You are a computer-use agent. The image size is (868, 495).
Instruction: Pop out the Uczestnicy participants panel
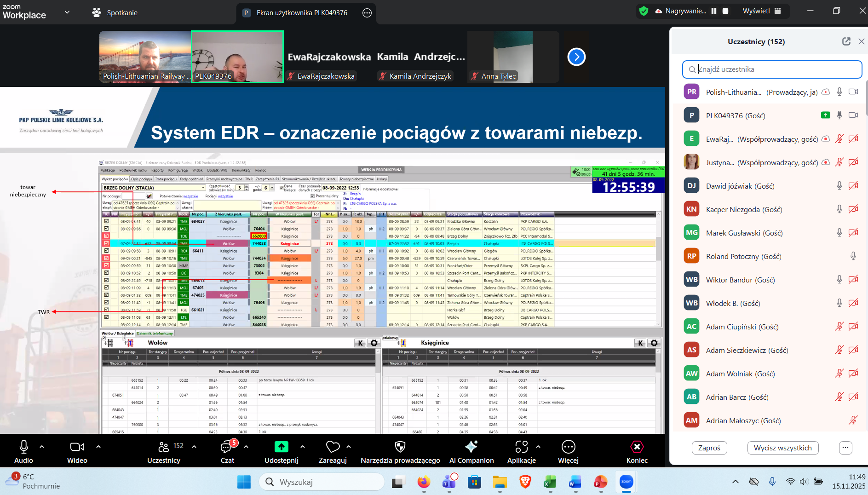click(x=846, y=41)
